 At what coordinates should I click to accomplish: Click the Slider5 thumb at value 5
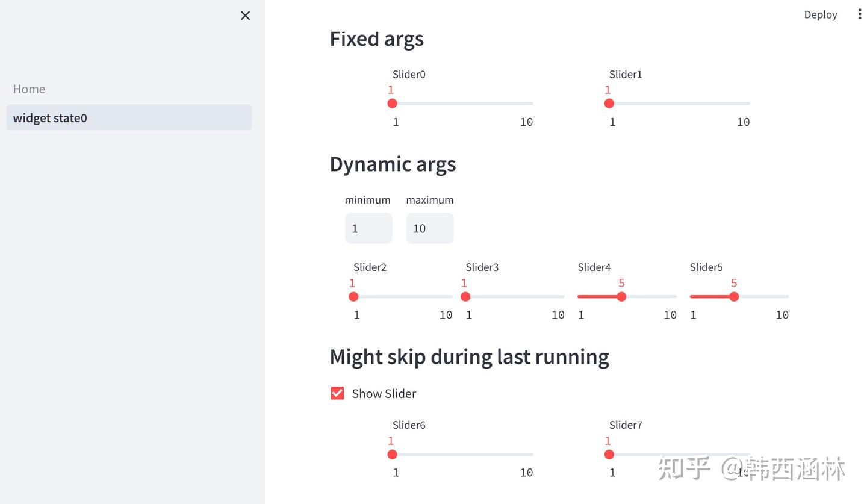tap(733, 296)
